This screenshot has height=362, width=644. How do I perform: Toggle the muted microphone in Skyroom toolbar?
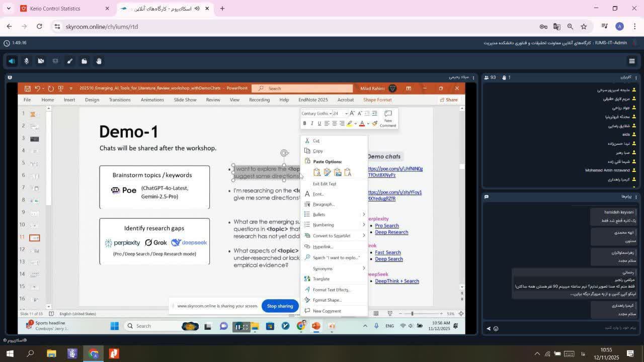27,61
